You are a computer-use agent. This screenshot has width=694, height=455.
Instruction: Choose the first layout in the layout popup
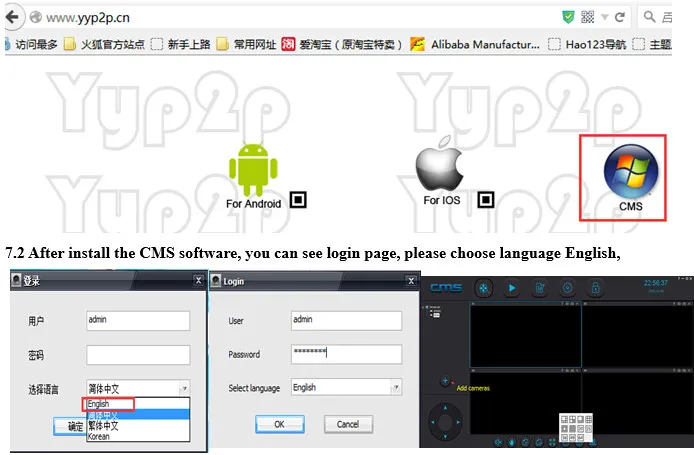pyautogui.click(x=564, y=419)
